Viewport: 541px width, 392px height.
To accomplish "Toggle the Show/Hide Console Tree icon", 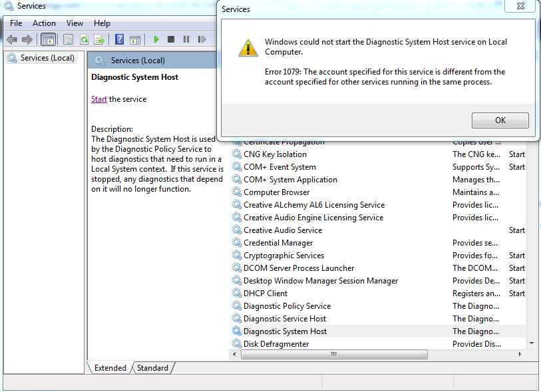I will [48, 40].
